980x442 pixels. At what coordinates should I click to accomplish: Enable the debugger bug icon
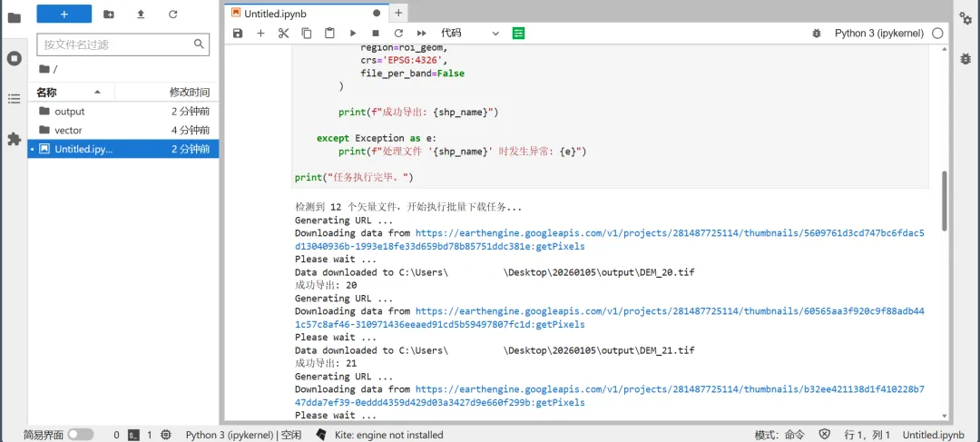coord(817,34)
